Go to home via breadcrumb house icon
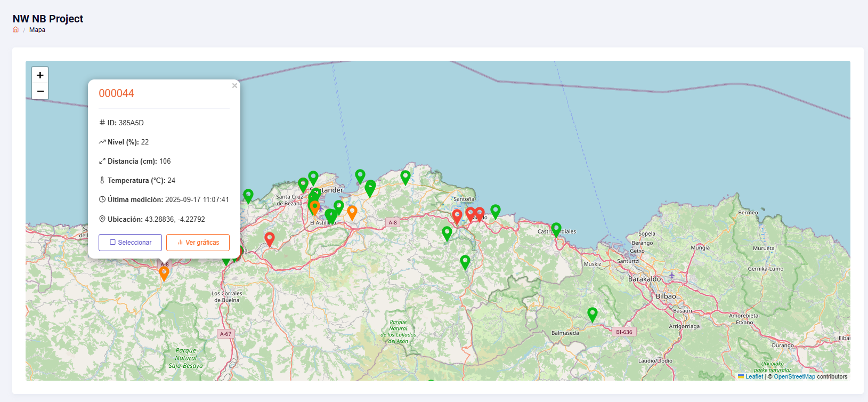 tap(15, 30)
